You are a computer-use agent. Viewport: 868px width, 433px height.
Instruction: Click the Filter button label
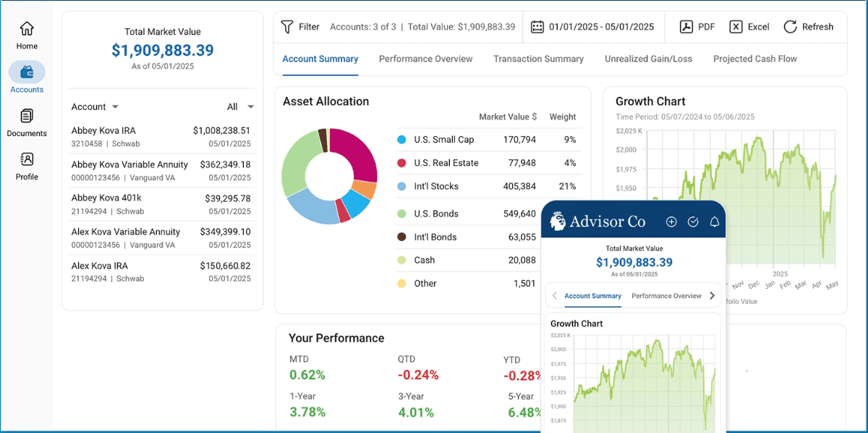pos(309,27)
